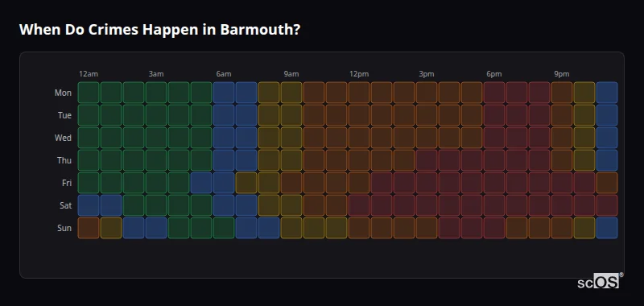Image resolution: width=644 pixels, height=306 pixels.
Task: Click the Saturday 3am green cell
Action: 156,205
